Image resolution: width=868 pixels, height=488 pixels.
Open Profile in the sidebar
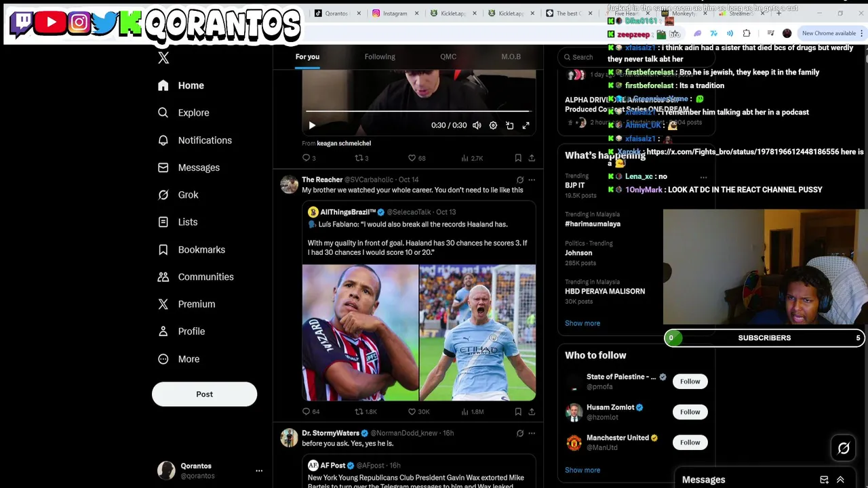[x=181, y=331]
